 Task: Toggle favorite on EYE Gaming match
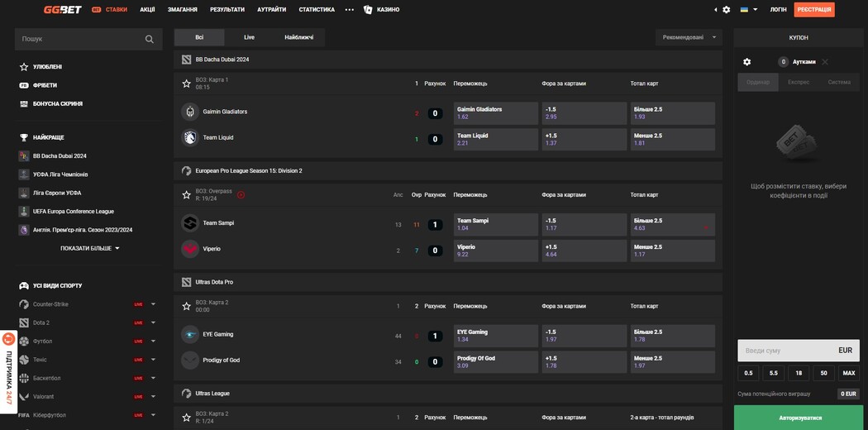coord(187,306)
